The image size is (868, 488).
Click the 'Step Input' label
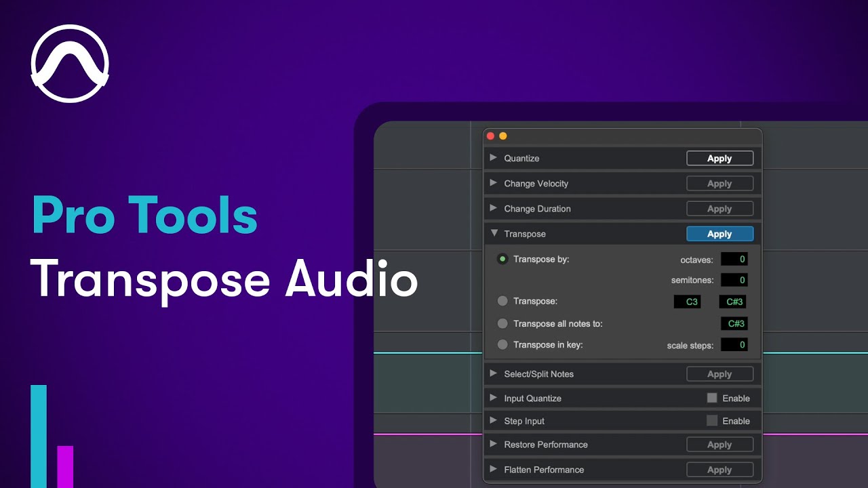pos(524,421)
